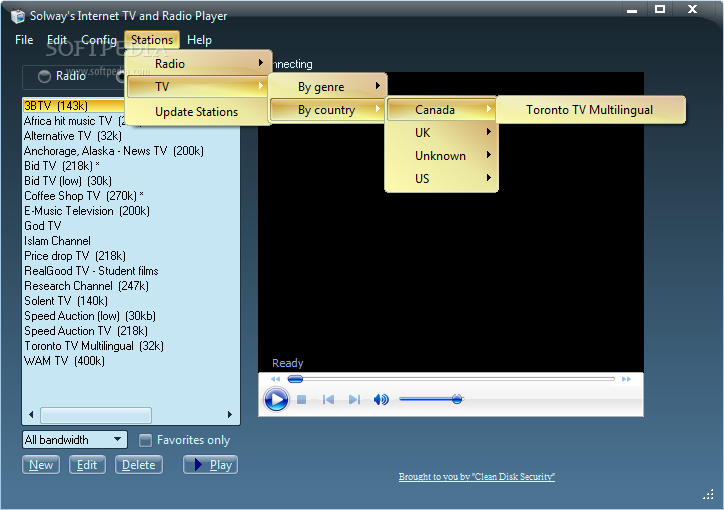This screenshot has height=510, width=724.
Task: Open the File menu
Action: click(x=24, y=40)
